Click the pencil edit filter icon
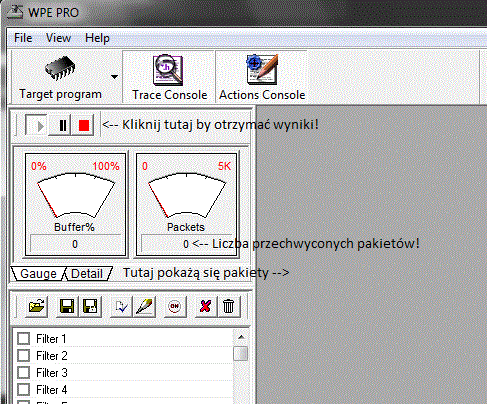487x404 pixels. (145, 306)
